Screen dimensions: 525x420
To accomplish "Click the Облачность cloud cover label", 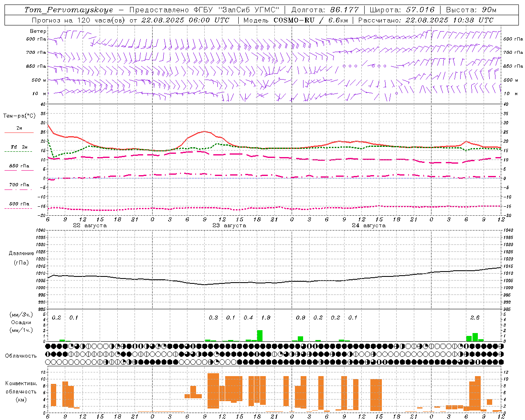I will pyautogui.click(x=21, y=356).
